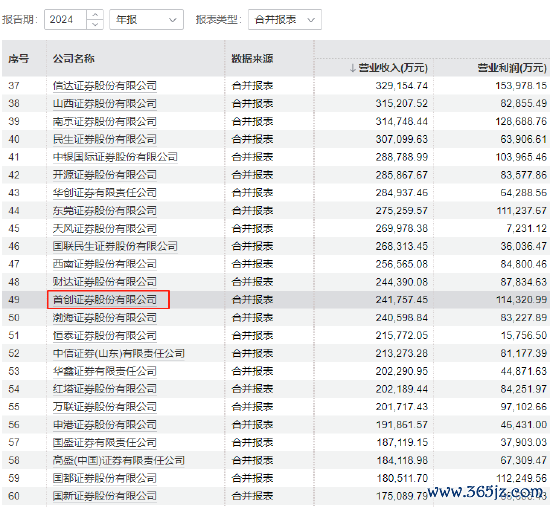This screenshot has width=550, height=507.
Task: Select 合并报表 source cell in row 53
Action: (252, 371)
